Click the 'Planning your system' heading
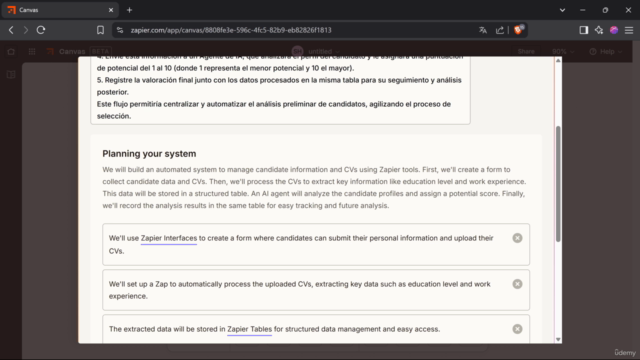 149,154
